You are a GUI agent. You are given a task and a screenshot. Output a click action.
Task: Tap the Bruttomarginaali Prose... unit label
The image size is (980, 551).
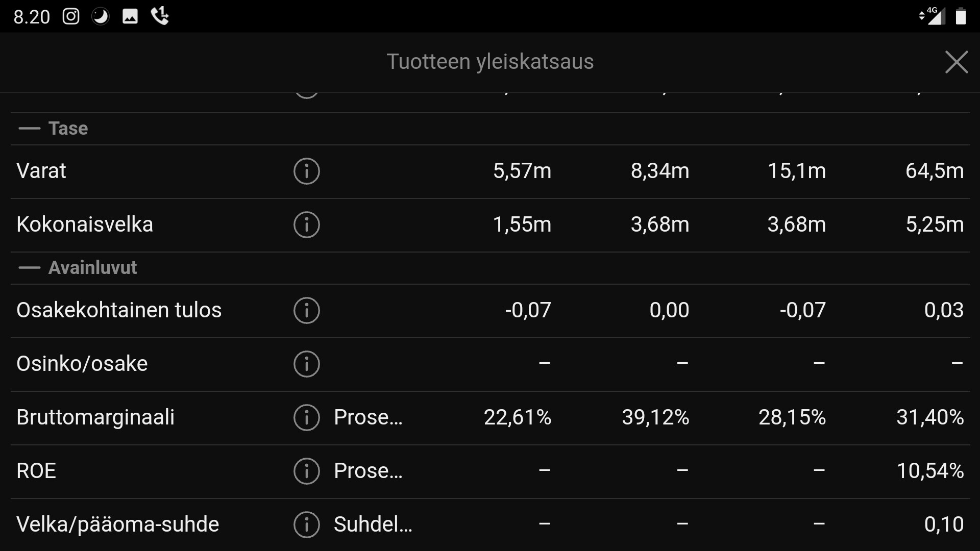tap(368, 417)
